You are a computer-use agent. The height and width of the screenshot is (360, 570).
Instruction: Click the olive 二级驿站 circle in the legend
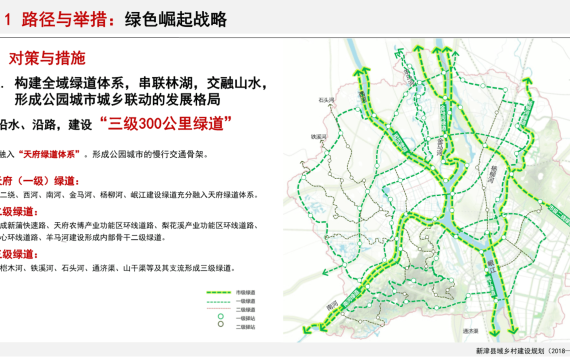tap(220, 324)
